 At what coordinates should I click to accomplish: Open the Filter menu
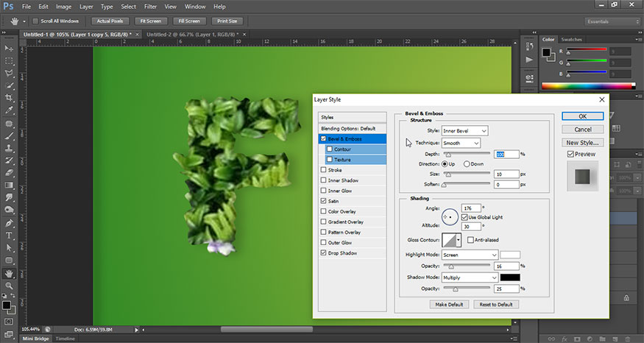pyautogui.click(x=150, y=7)
